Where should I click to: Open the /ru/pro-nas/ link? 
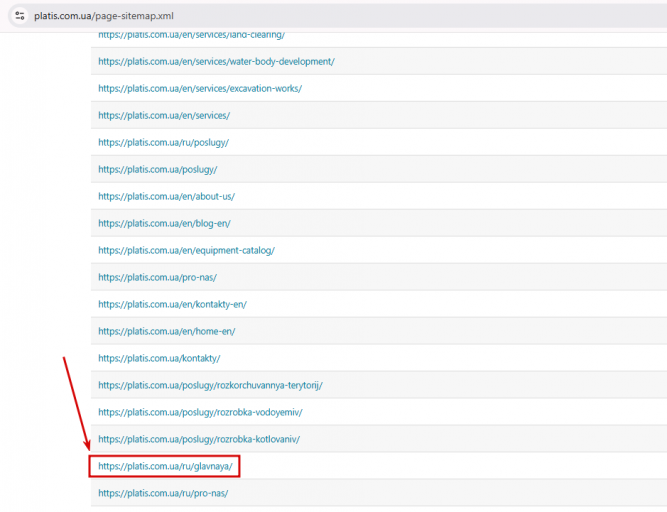pos(163,493)
